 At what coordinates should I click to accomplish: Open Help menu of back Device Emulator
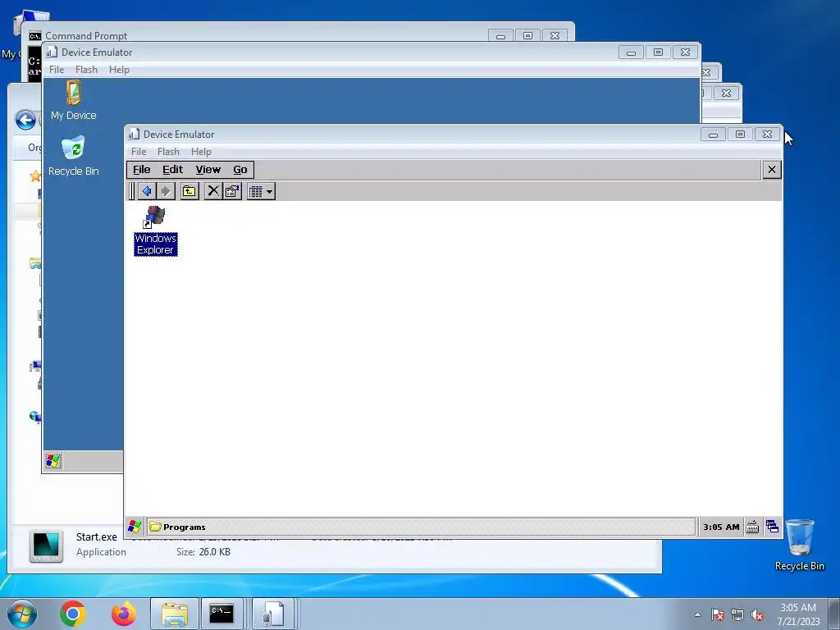coord(119,70)
